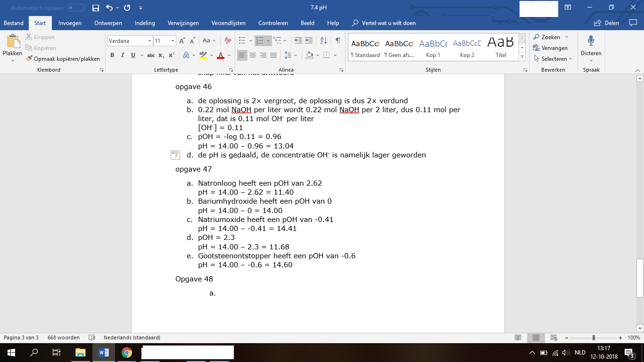The width and height of the screenshot is (644, 362).
Task: Center align the paragraph
Action: 253,55
